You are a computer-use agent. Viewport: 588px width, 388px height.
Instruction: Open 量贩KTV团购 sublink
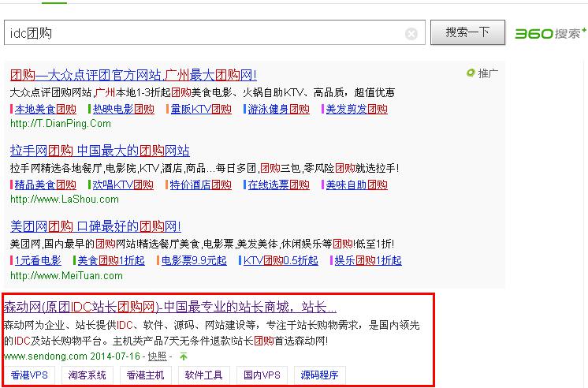[201, 109]
